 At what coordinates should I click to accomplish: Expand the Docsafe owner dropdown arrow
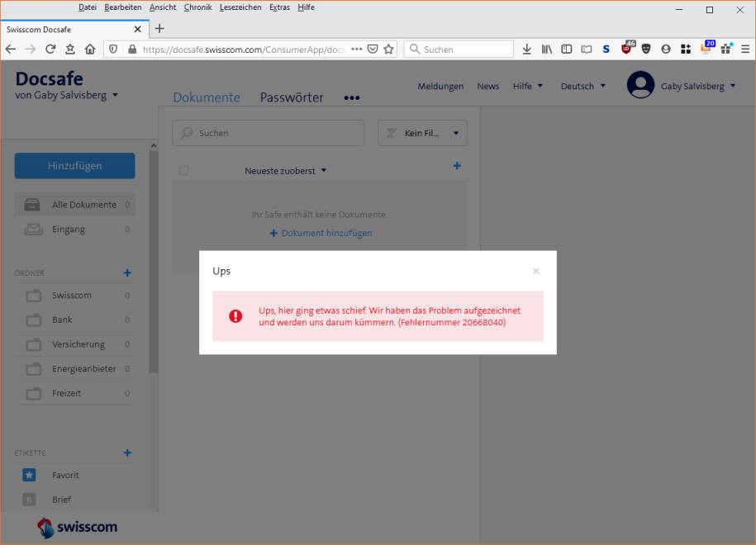click(115, 95)
